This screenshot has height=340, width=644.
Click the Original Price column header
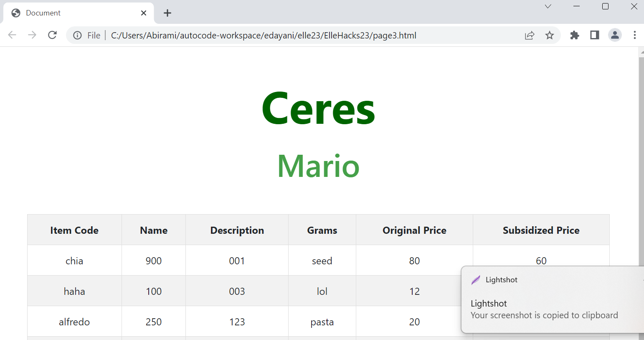[414, 230]
